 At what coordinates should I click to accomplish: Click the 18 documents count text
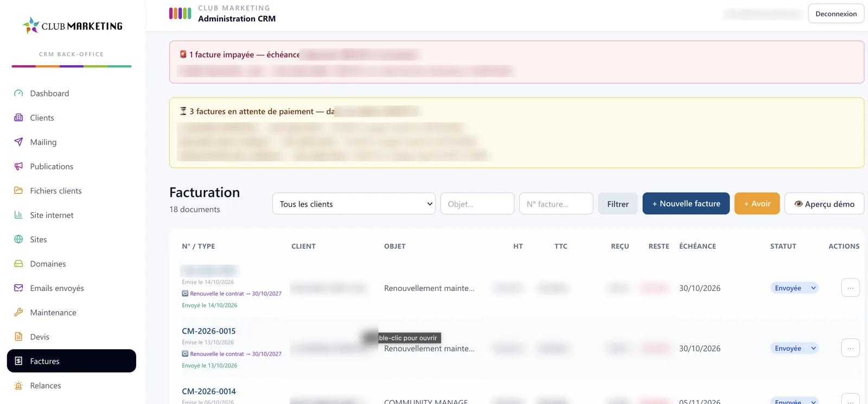point(195,210)
